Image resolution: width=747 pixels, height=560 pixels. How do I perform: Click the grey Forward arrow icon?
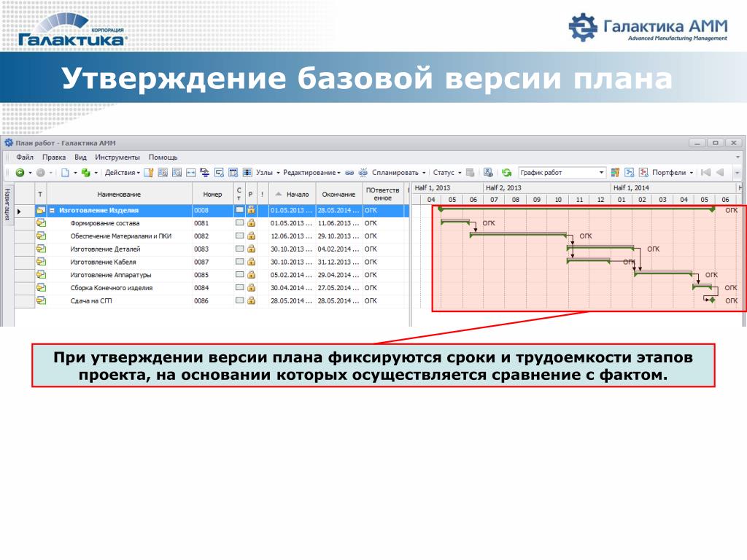(41, 172)
